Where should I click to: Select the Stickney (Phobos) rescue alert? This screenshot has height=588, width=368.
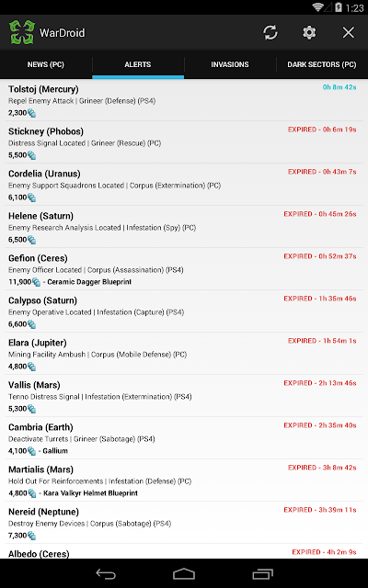[x=184, y=142]
